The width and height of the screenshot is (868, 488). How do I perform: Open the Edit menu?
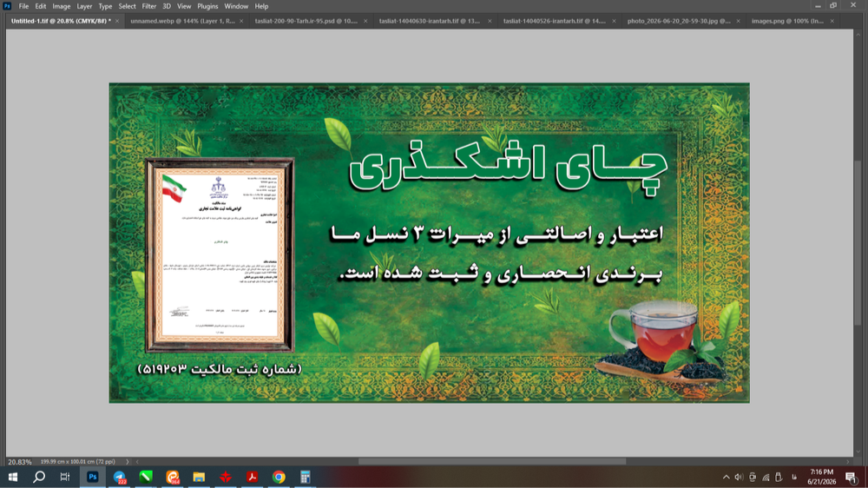tap(41, 6)
